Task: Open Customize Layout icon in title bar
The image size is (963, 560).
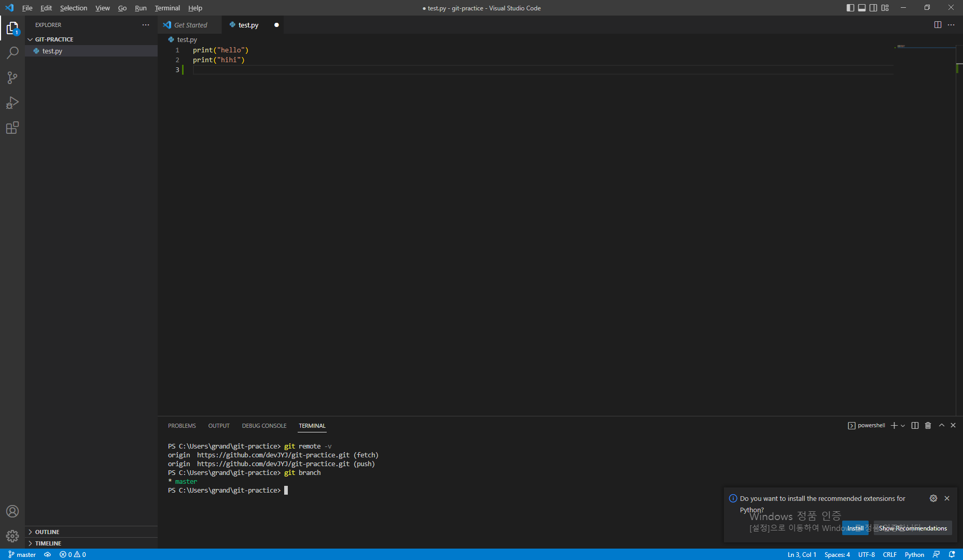Action: point(885,8)
